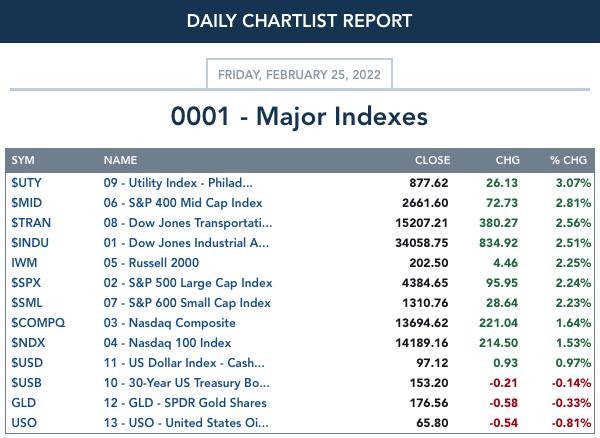Screen dimensions: 600x438
Task: Open the USO symbol link
Action: 24,423
